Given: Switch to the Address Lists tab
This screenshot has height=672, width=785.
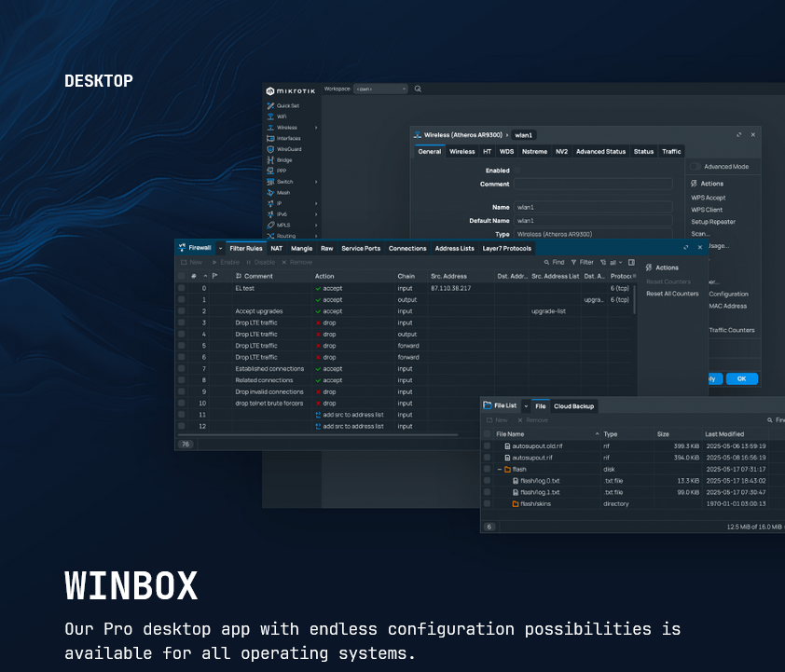Looking at the screenshot, I should click(x=454, y=248).
